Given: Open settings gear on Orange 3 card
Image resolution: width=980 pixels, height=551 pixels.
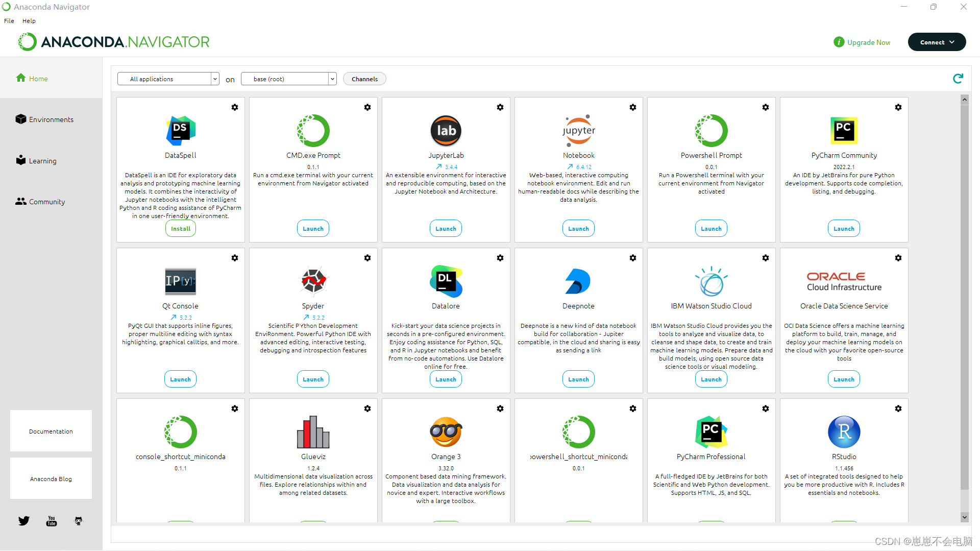Looking at the screenshot, I should (500, 409).
